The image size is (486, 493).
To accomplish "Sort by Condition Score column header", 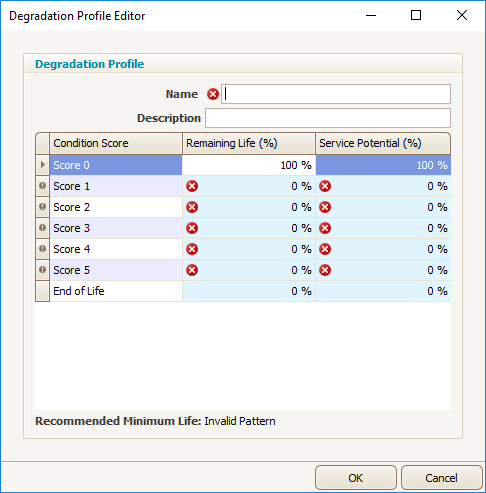I will (116, 143).
